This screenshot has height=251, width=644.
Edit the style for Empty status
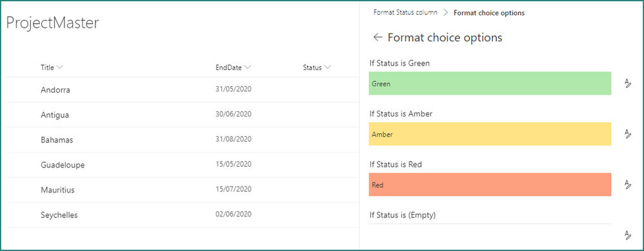tap(628, 235)
